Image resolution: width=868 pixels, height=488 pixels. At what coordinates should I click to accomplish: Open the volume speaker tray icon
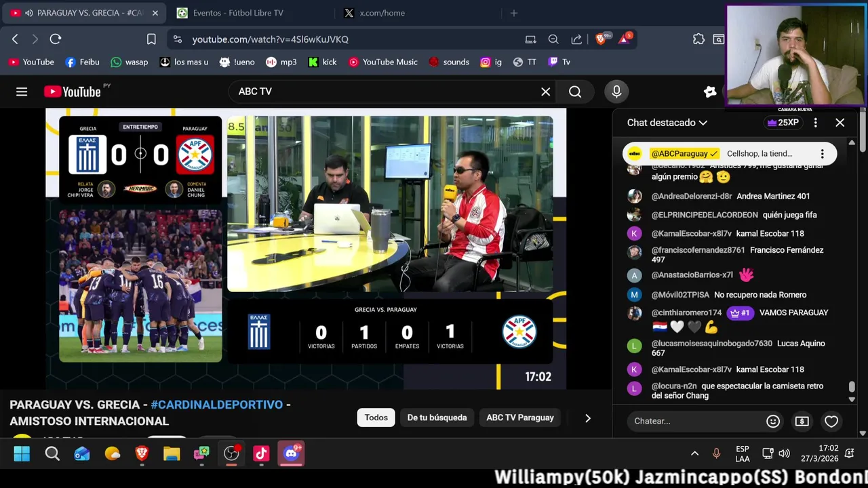pyautogui.click(x=785, y=453)
